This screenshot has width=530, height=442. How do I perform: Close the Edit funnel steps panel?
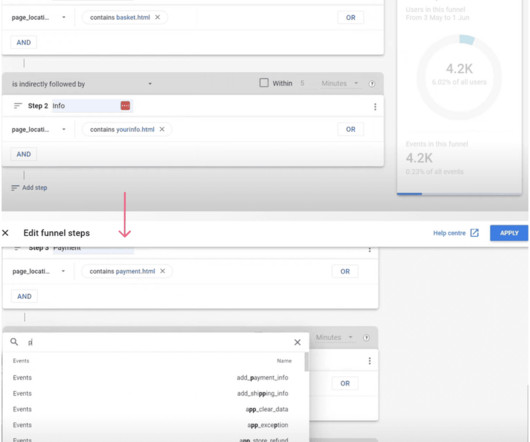[5, 233]
